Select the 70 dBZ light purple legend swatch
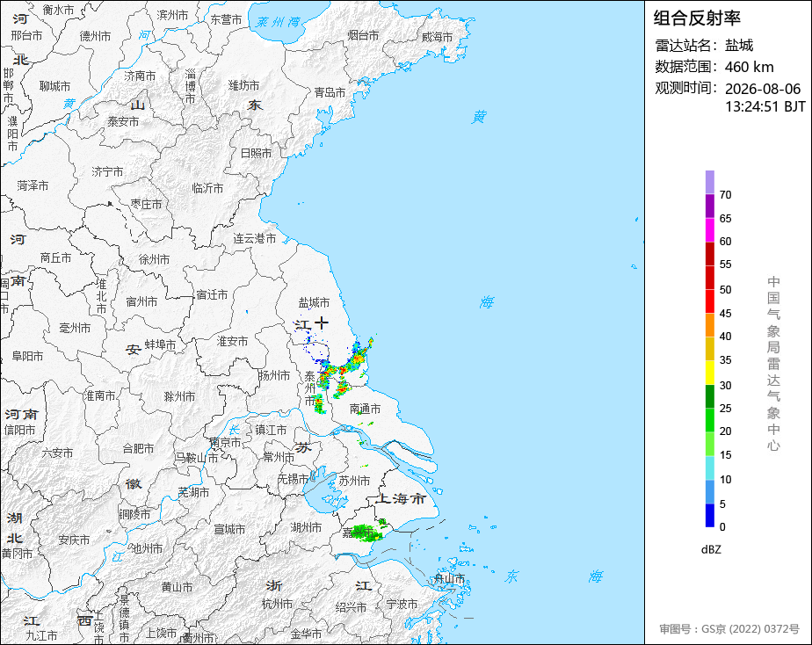 (x=709, y=182)
